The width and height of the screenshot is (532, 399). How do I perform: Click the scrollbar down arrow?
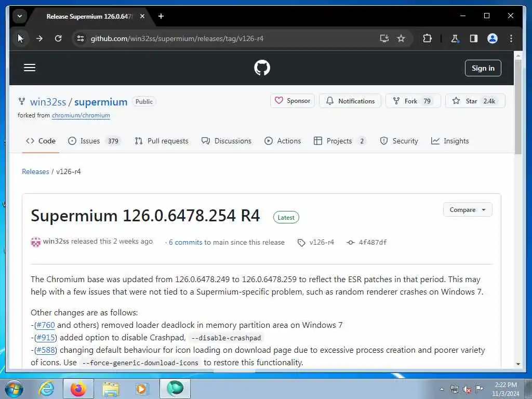coord(518,364)
